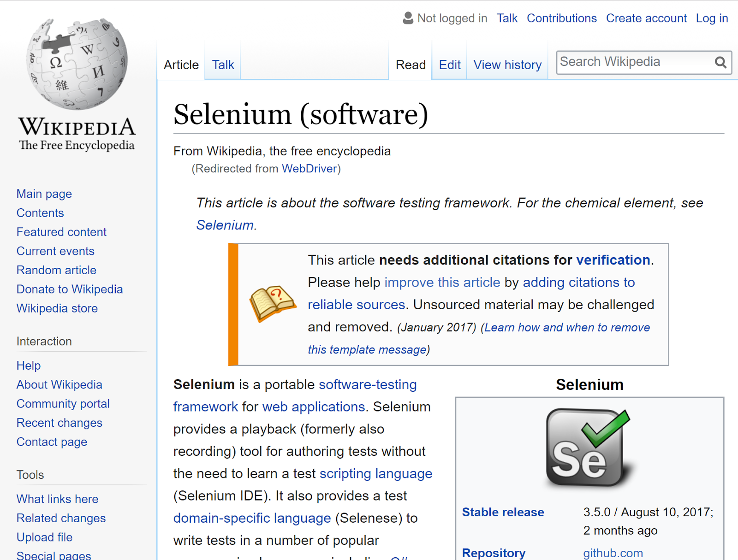Follow the github.com repository link
This screenshot has width=738, height=560.
(x=613, y=553)
